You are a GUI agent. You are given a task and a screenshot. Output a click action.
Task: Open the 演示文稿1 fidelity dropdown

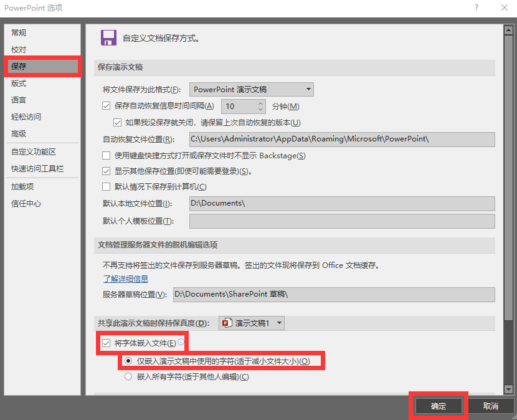(252, 323)
